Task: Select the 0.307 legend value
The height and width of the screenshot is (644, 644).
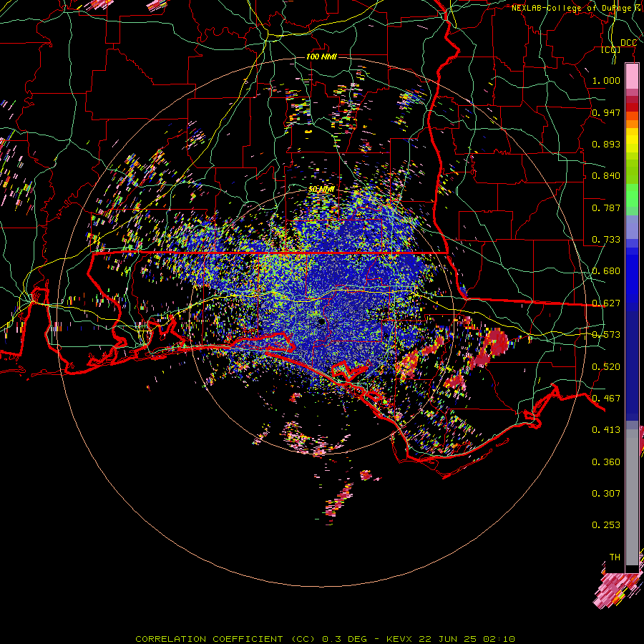Action: (x=606, y=494)
